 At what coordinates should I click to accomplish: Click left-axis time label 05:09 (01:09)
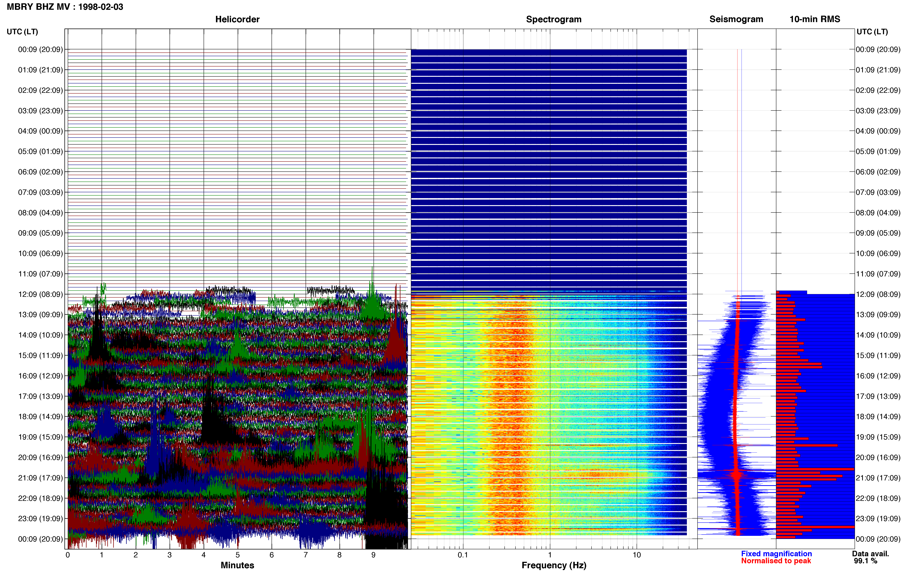click(x=41, y=151)
